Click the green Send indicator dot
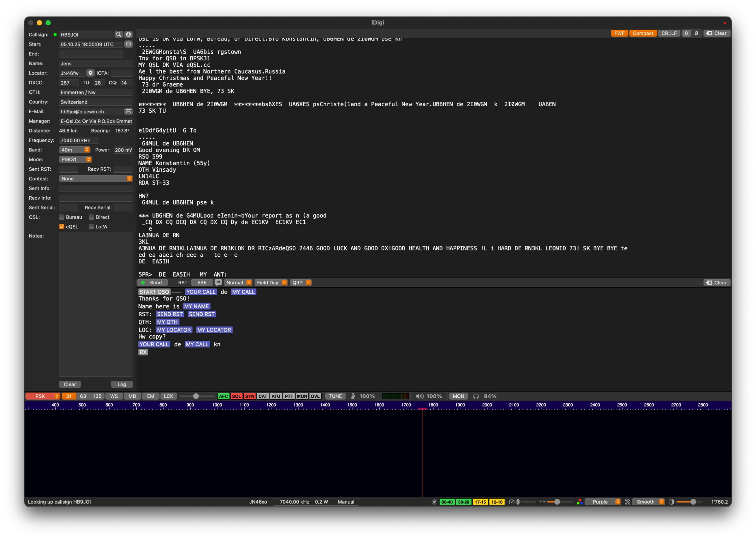This screenshot has height=539, width=756. [143, 283]
